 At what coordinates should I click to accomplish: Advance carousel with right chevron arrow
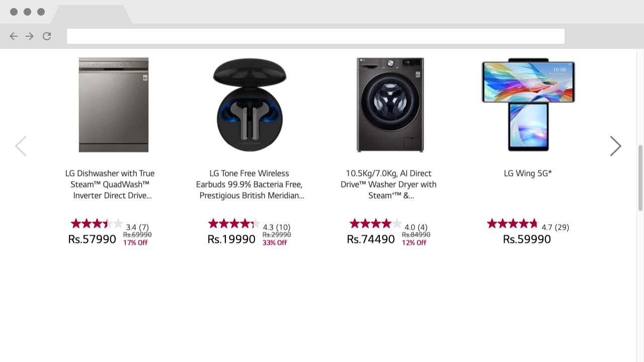click(x=616, y=146)
